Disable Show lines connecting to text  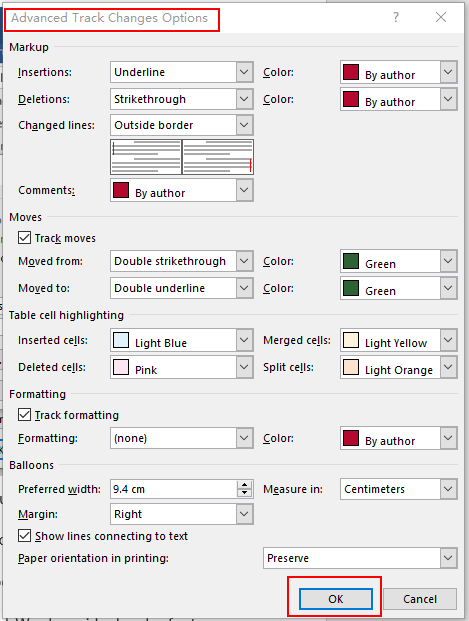(24, 536)
